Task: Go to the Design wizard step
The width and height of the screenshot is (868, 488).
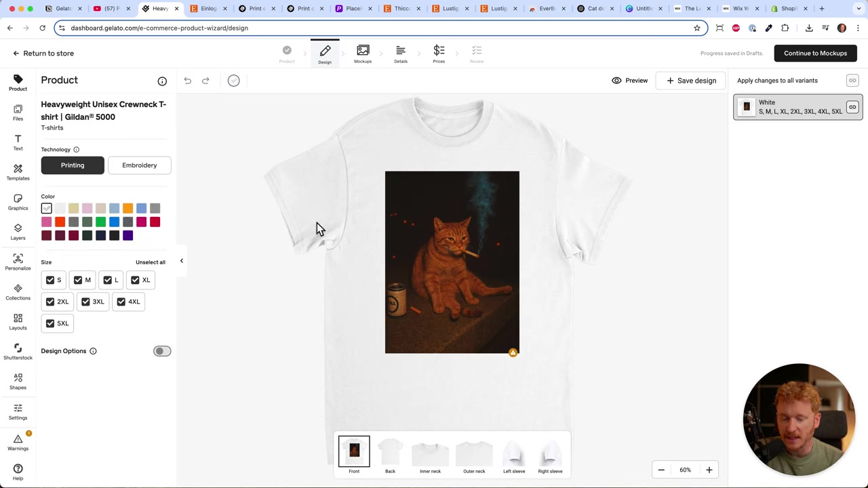Action: click(x=325, y=54)
